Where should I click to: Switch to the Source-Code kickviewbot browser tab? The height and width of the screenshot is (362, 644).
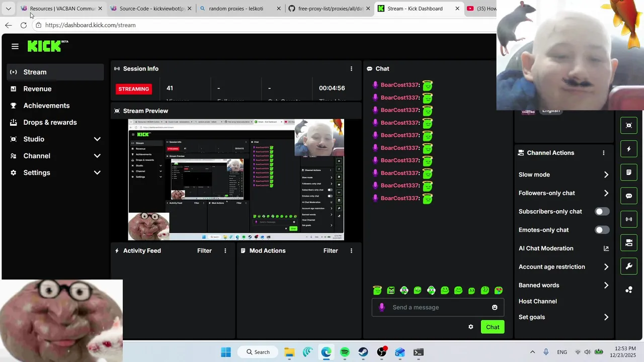point(152,9)
